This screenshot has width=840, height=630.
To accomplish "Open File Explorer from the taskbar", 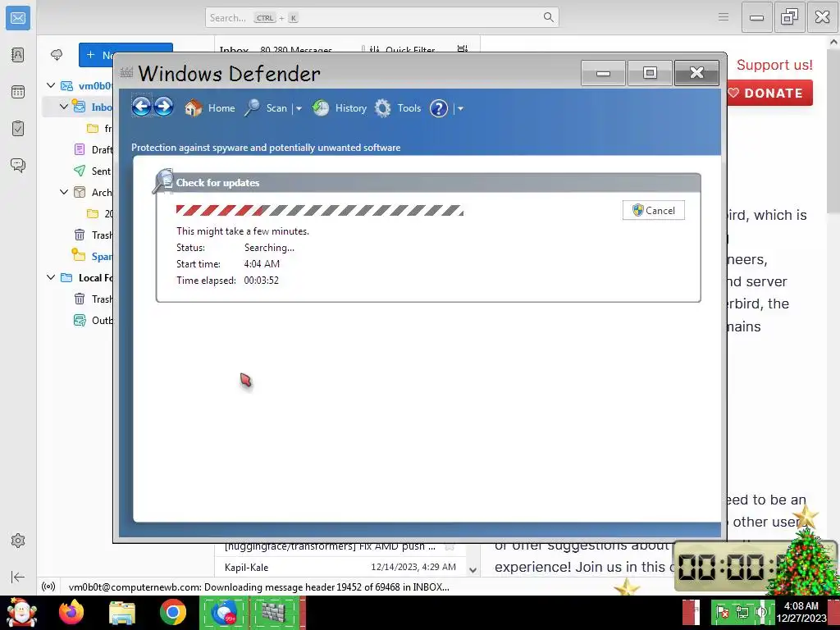I will point(122,612).
